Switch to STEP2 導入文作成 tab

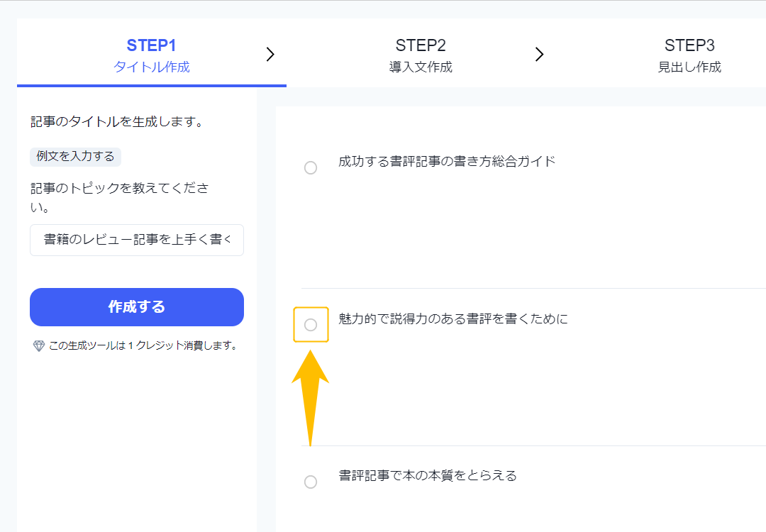tap(421, 55)
